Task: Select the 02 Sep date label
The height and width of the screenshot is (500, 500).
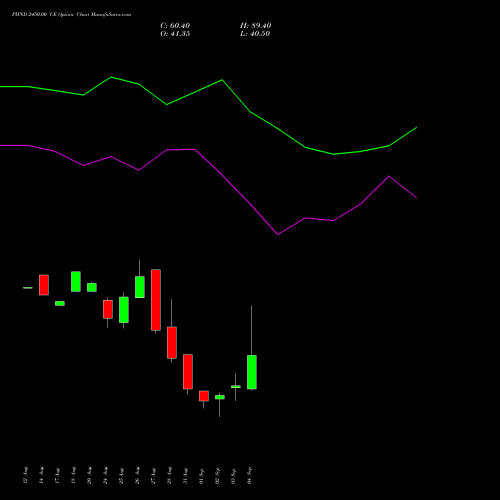Action: click(217, 475)
